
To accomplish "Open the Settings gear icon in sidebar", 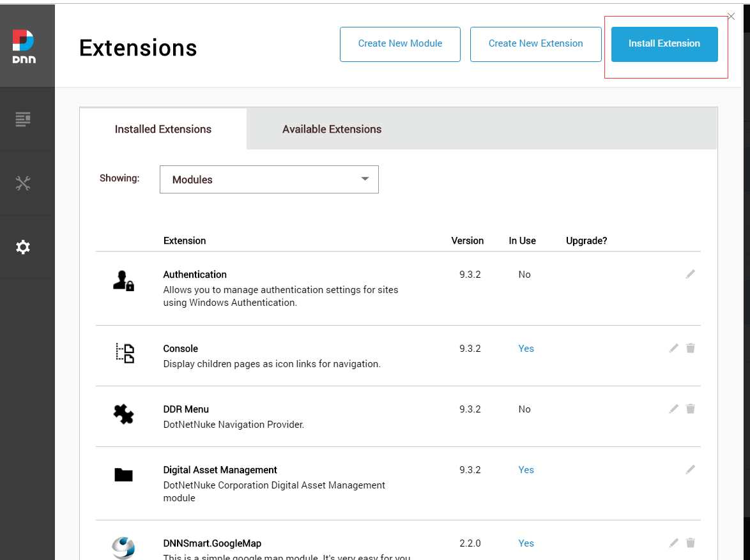I will point(23,247).
